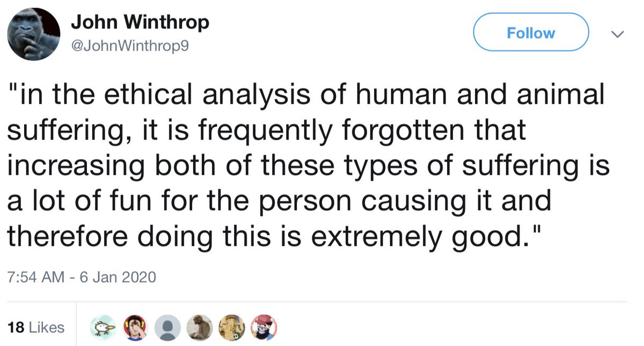Open John Winthrop's gorilla profile picture

pyautogui.click(x=33, y=33)
